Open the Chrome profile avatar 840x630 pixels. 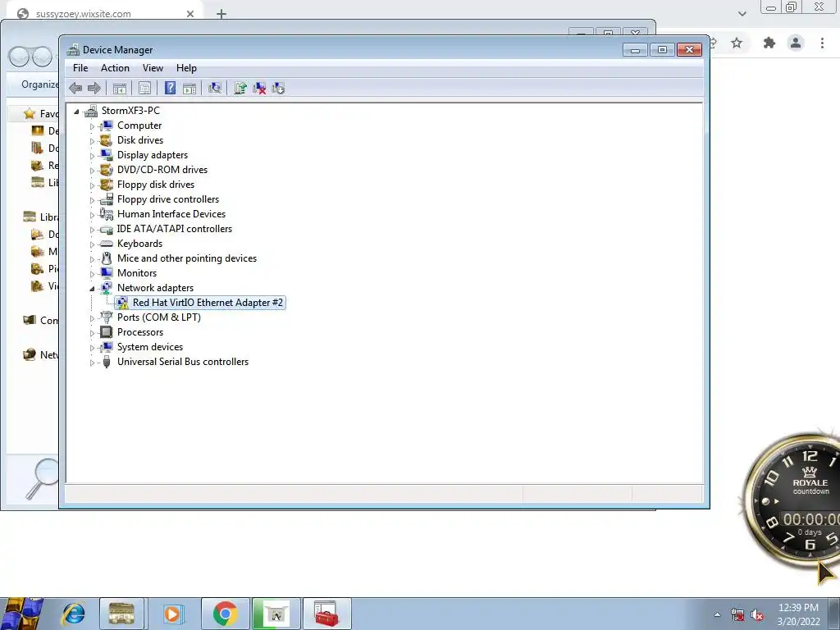coord(796,43)
